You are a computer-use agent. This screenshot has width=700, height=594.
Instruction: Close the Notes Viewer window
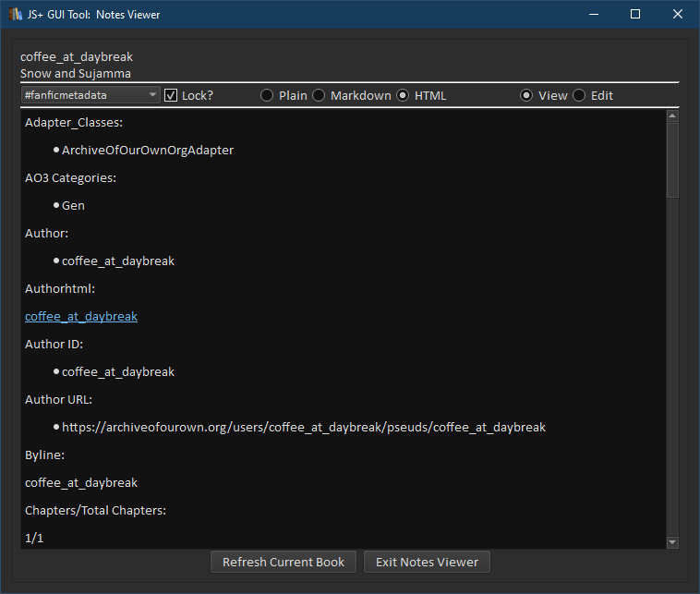(x=678, y=14)
